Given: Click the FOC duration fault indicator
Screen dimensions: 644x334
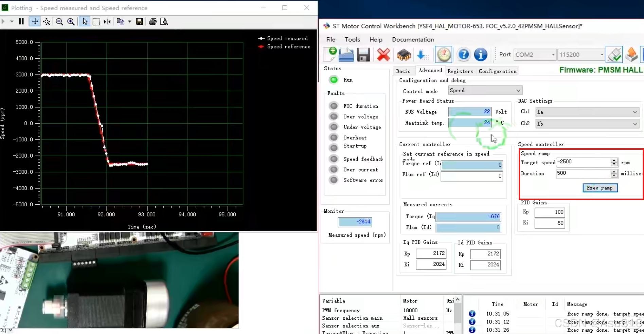Looking at the screenshot, I should (x=334, y=106).
